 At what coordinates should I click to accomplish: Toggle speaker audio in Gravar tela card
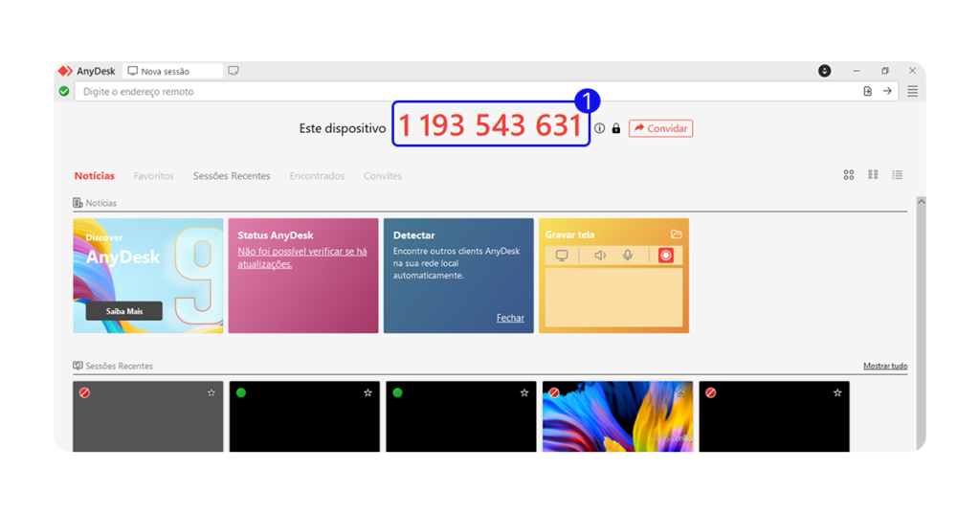click(600, 256)
